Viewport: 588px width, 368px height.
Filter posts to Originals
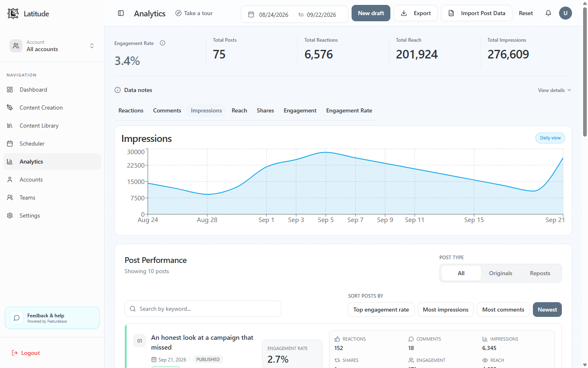point(501,273)
